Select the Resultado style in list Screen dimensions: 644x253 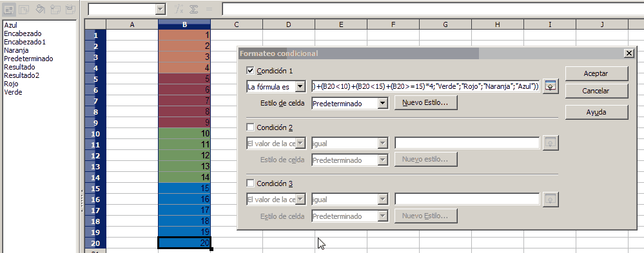19,67
